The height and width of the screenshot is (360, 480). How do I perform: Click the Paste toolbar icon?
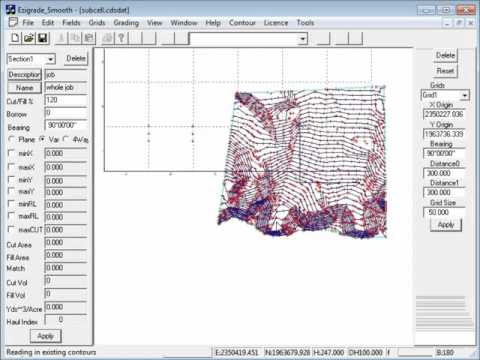[x=89, y=38]
